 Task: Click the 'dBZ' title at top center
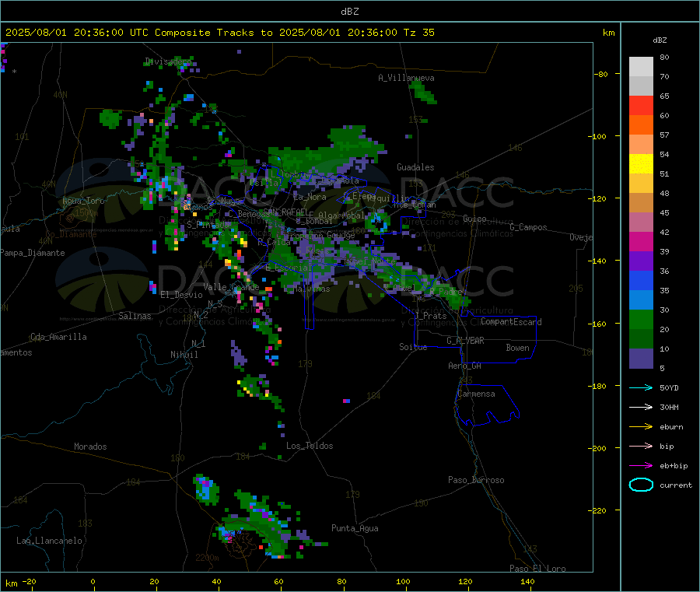coord(349,11)
